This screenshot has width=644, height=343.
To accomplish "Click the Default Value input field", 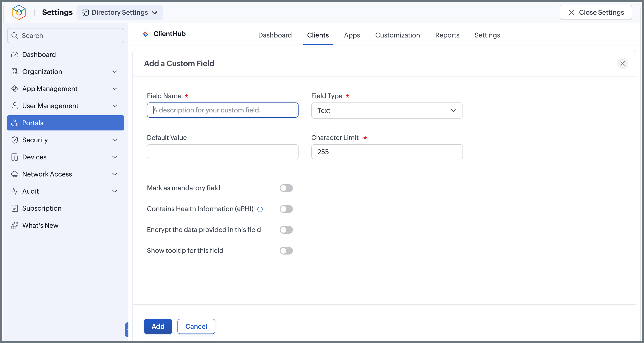I will (222, 152).
